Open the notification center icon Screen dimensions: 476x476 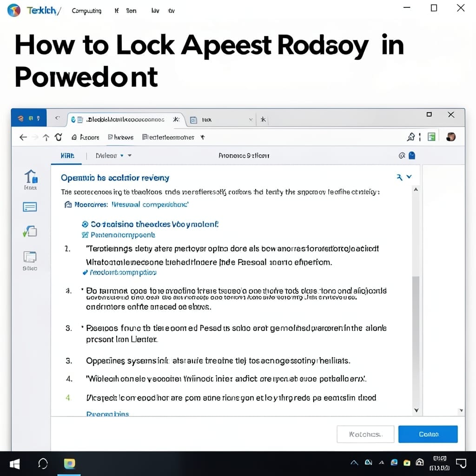[461, 463]
